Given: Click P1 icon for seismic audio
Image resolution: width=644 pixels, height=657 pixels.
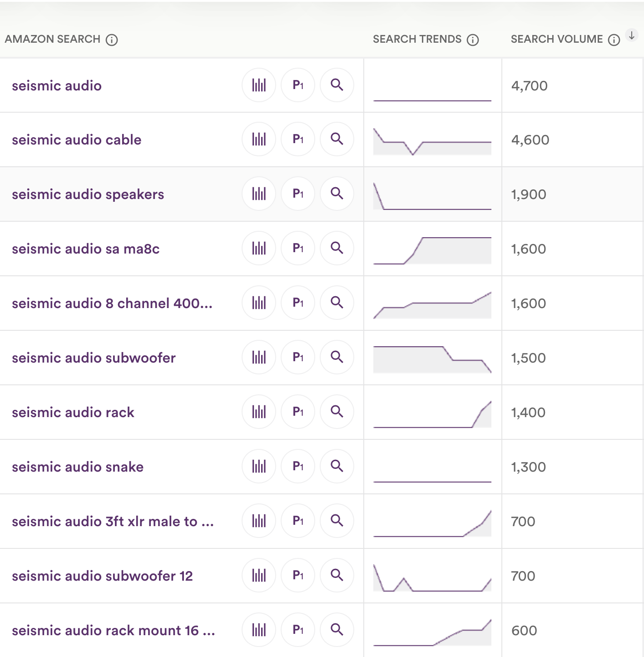Looking at the screenshot, I should [298, 85].
